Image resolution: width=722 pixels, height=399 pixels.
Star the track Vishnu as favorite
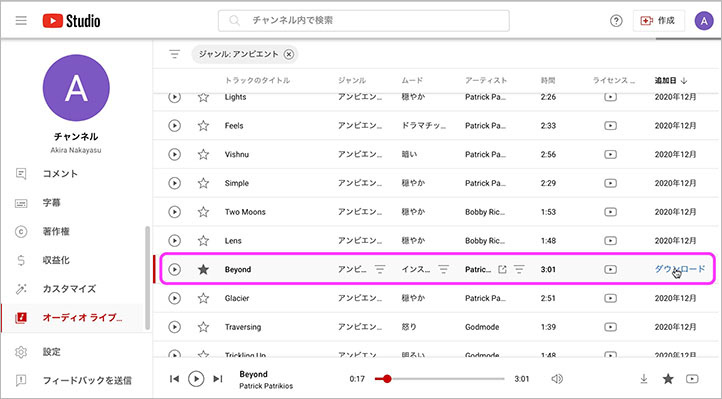coord(203,154)
